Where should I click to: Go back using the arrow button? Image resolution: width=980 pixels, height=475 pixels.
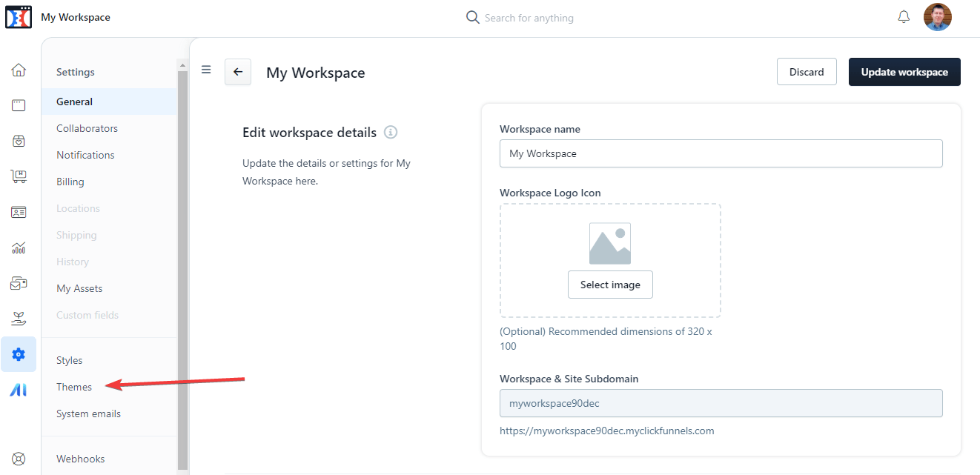(x=237, y=71)
